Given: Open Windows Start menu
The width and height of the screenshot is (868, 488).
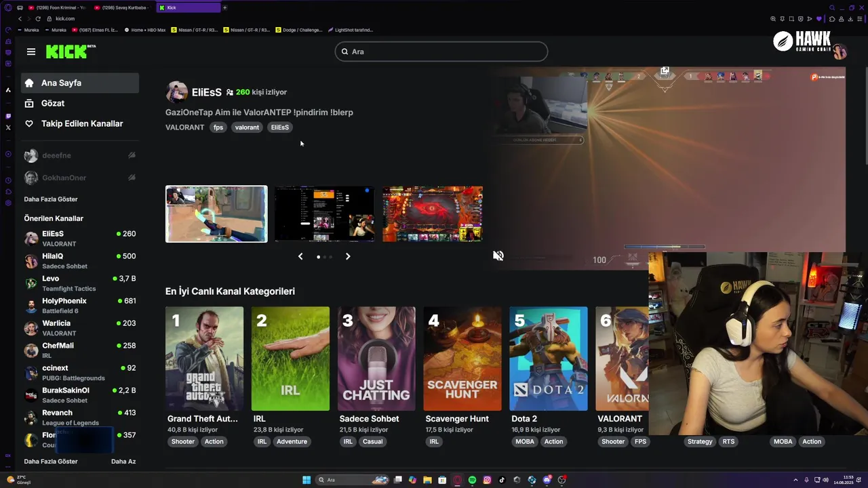Looking at the screenshot, I should coord(307,480).
